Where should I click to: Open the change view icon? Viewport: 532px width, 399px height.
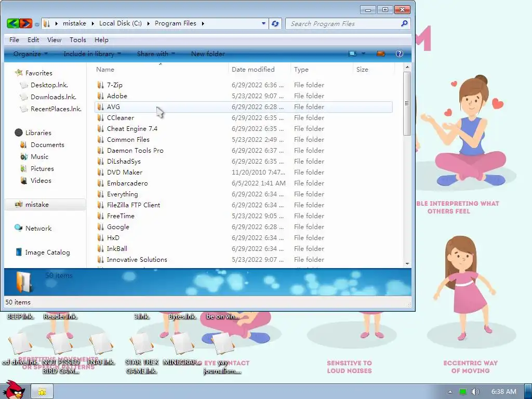(x=352, y=54)
